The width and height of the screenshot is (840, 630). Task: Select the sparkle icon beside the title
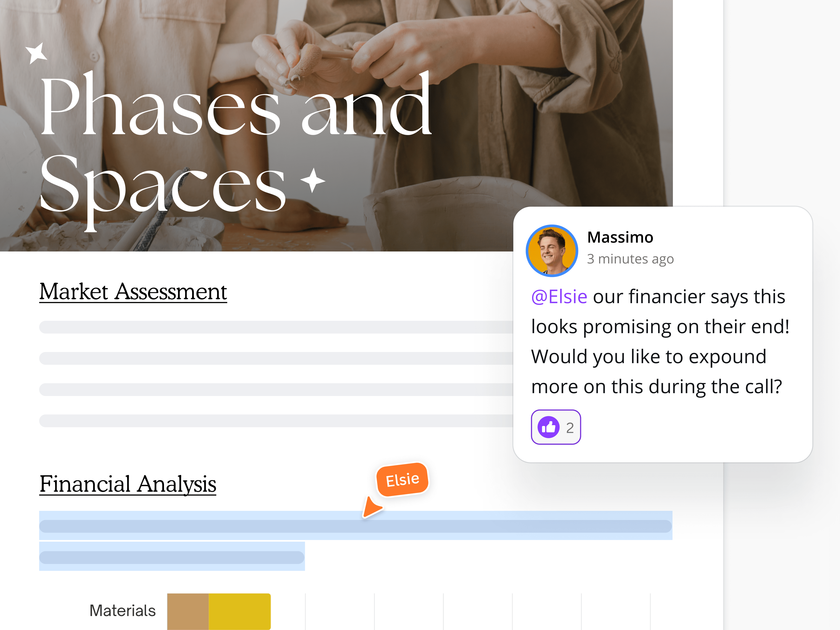click(312, 181)
